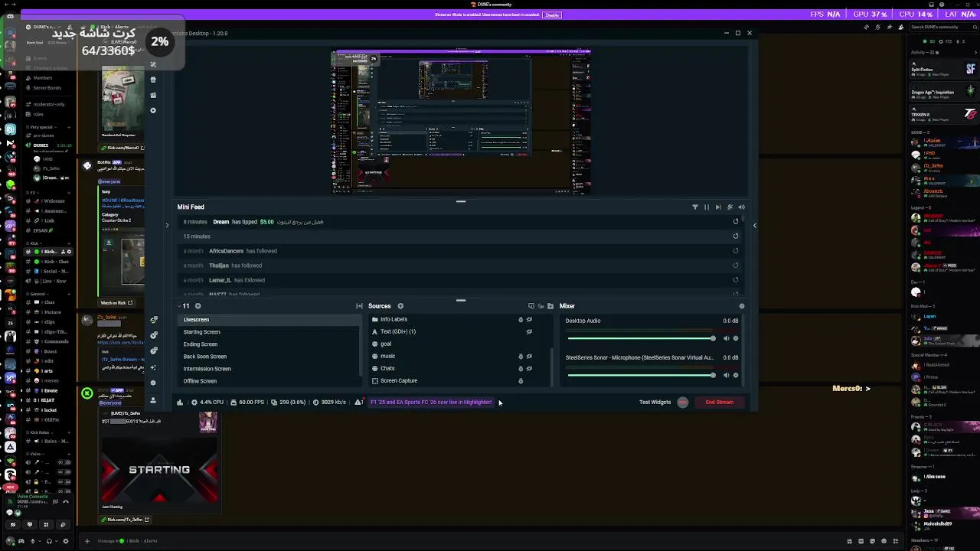Add a new source with plus icon

[400, 306]
